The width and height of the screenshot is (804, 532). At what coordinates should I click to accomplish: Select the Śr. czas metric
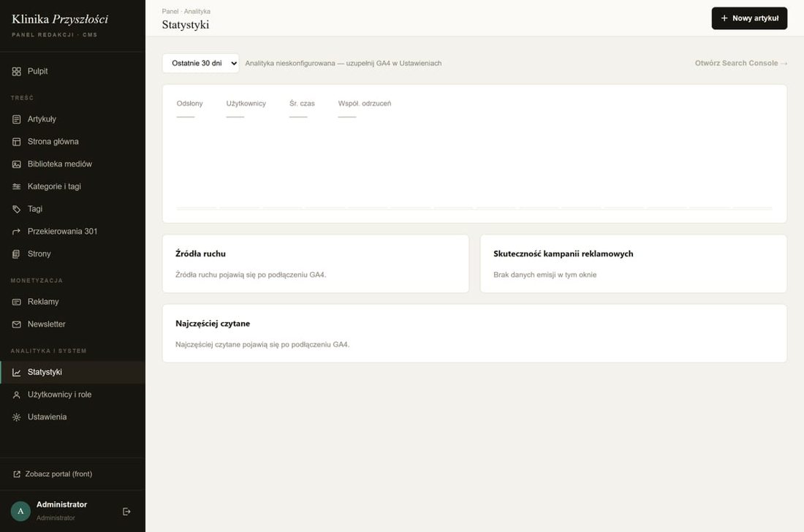coord(302,107)
